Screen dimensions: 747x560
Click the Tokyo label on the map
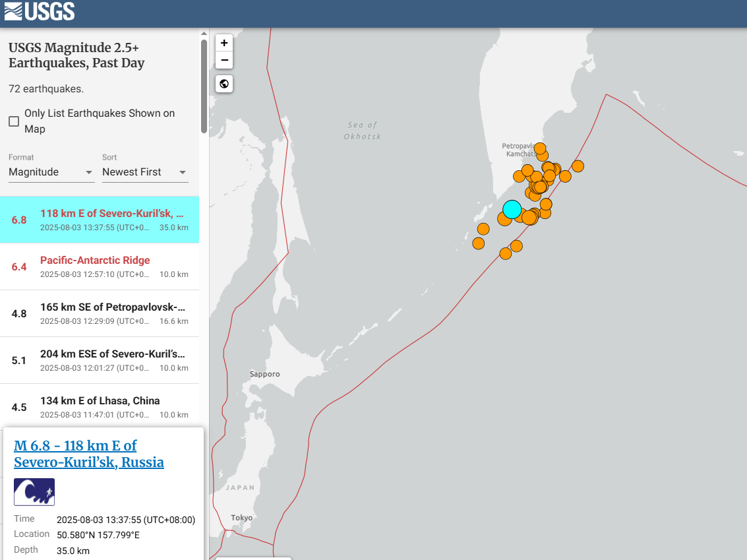[x=241, y=518]
